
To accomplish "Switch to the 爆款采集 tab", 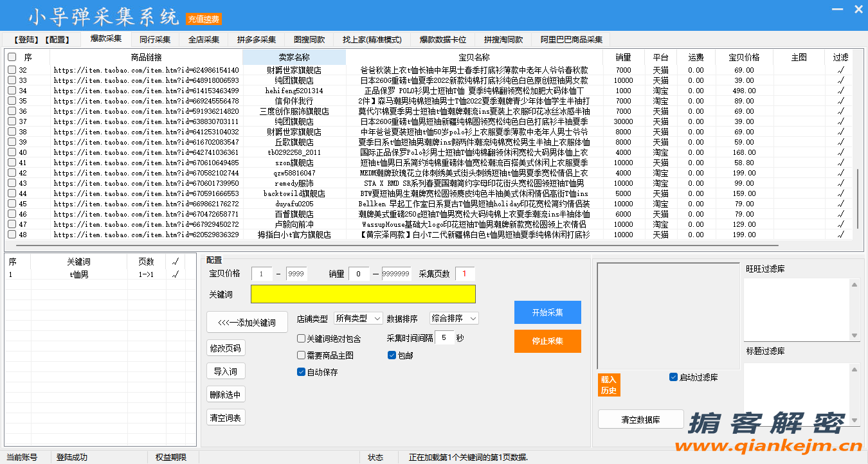I will coord(106,39).
